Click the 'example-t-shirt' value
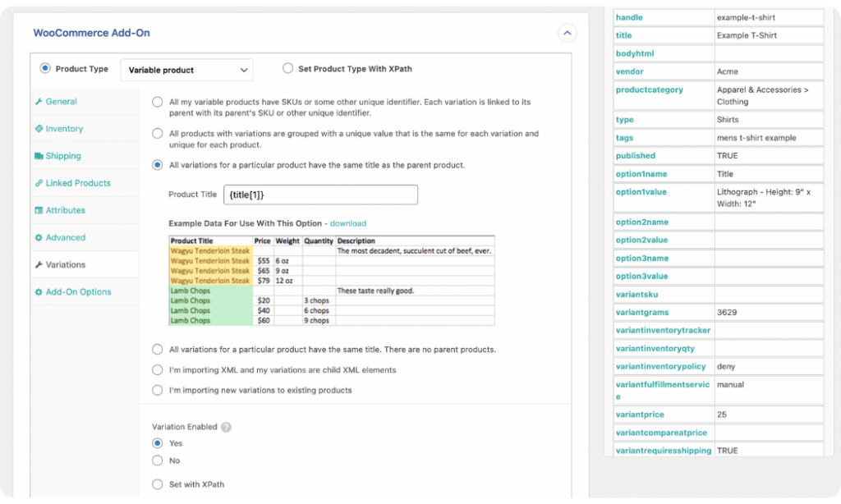Screen dimensions: 841x504 pyautogui.click(x=746, y=17)
